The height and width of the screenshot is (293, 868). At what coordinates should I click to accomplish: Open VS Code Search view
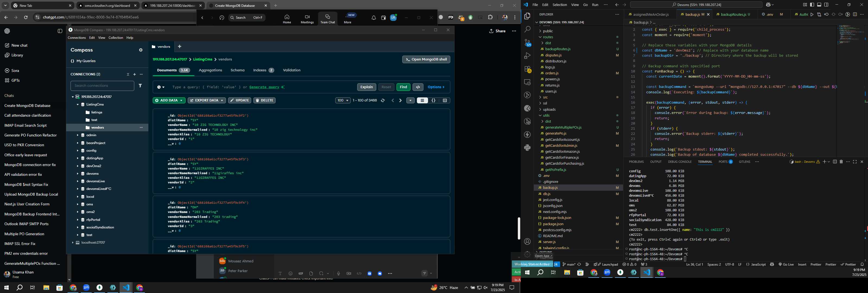pos(527,29)
